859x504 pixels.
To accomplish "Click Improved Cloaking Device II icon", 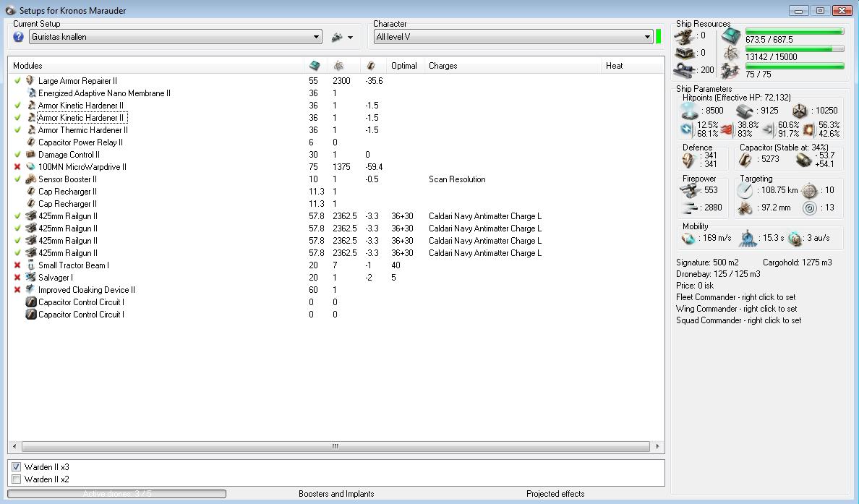I will (30, 290).
